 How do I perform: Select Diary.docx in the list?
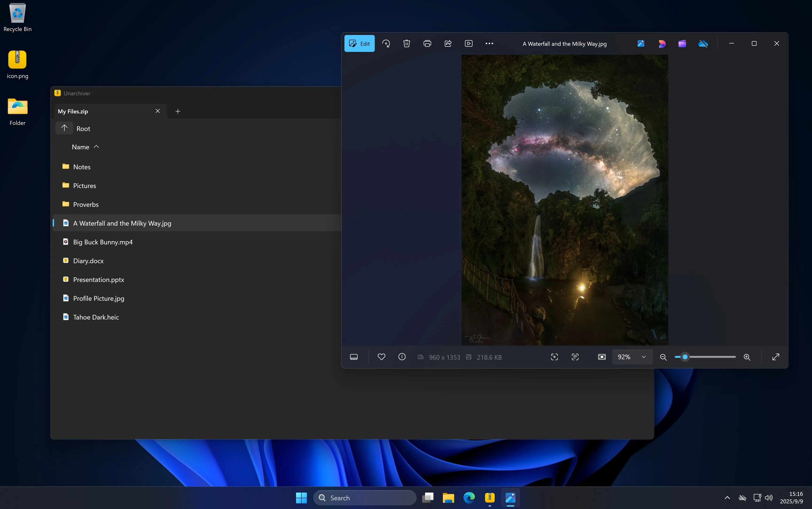tap(197, 261)
